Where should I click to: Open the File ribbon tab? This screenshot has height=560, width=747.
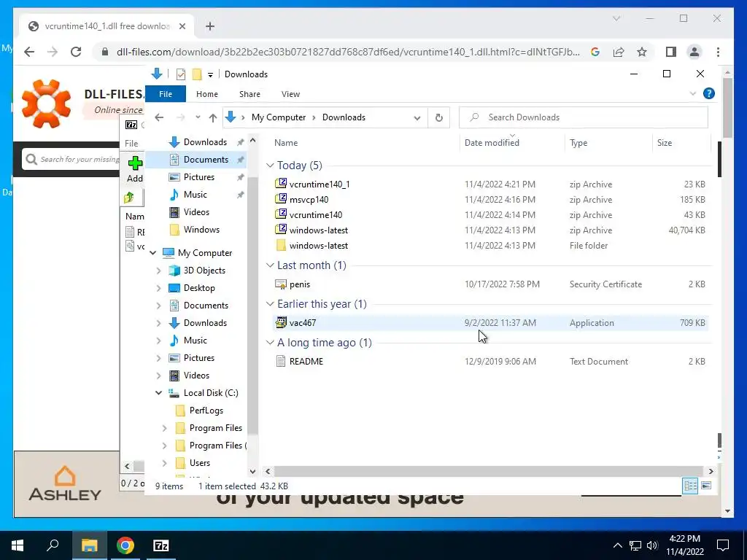click(166, 94)
